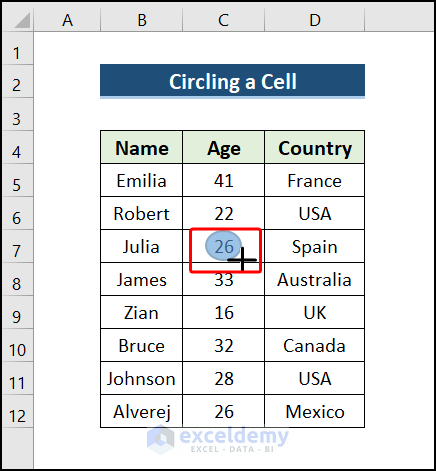This screenshot has height=471, width=436.
Task: Select the cell with age 16
Action: (x=223, y=312)
